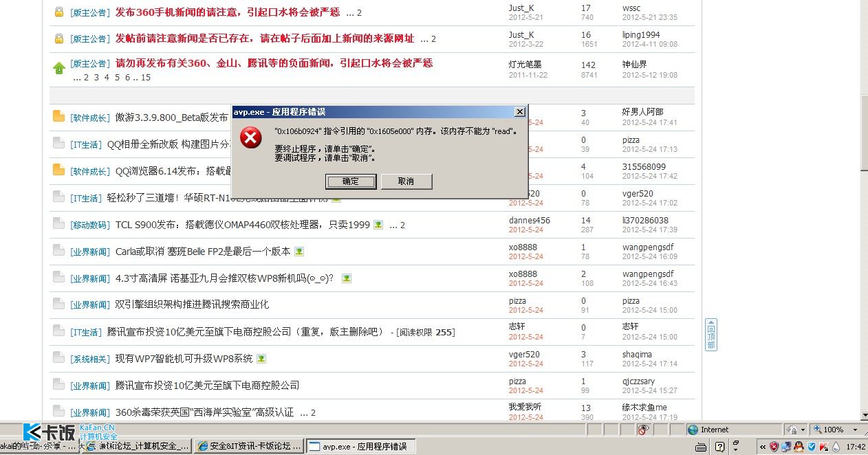
Task: Open the Carla或取消 塞班Belle FP2 thread
Action: (x=203, y=252)
